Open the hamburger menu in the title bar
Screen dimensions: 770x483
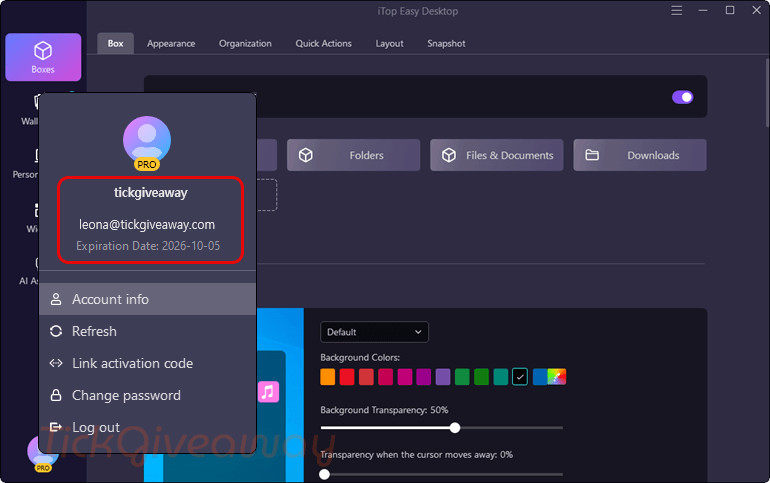point(677,10)
